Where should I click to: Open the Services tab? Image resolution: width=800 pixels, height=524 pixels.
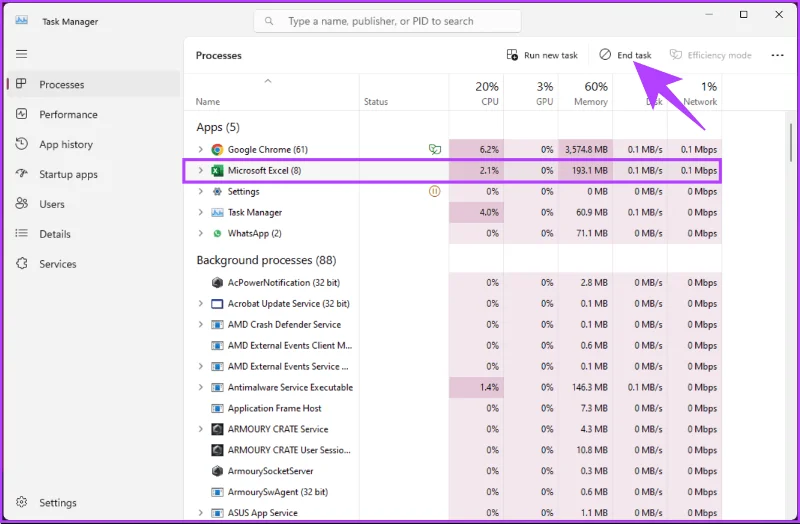click(x=91, y=264)
